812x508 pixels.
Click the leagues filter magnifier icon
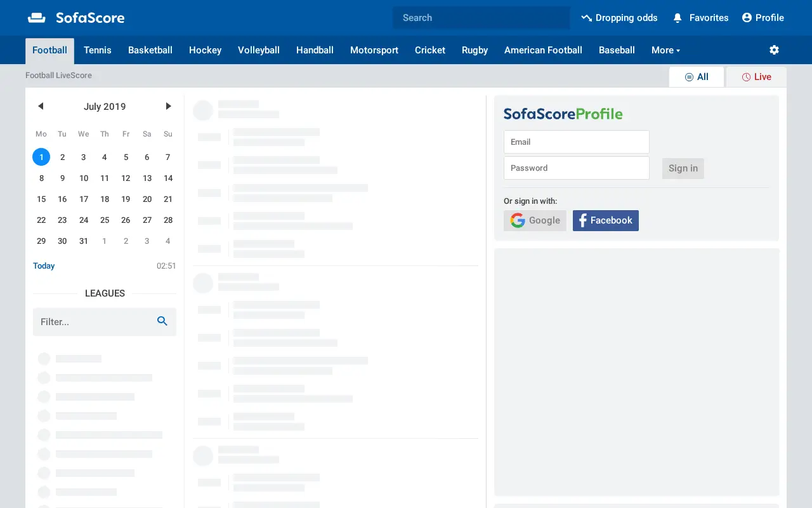pyautogui.click(x=162, y=321)
